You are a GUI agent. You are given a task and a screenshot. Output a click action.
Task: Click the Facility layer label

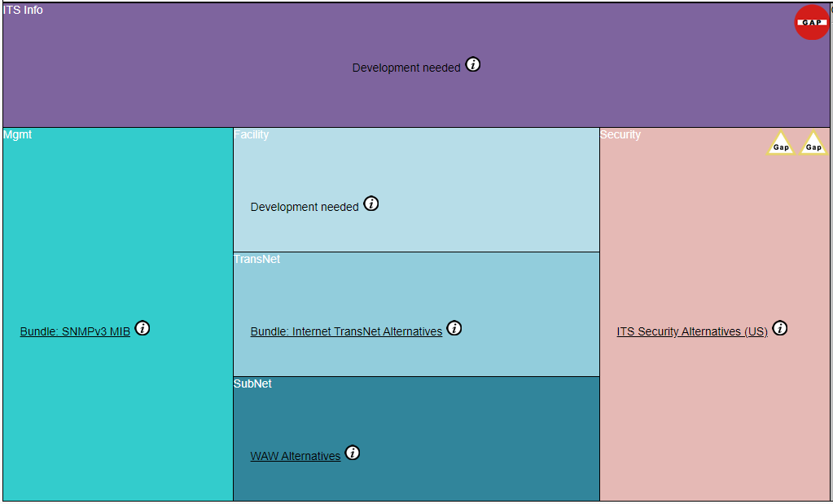251,134
